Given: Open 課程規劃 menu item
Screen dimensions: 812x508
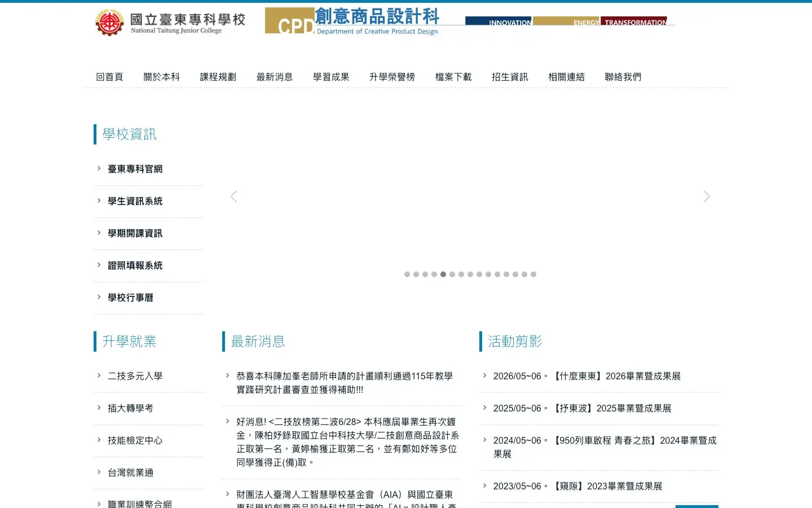Looking at the screenshot, I should (218, 77).
